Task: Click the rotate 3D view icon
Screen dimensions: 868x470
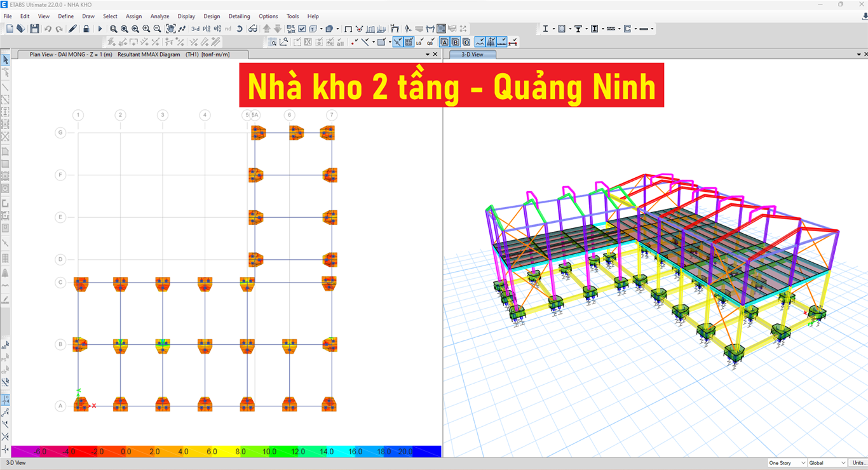Action: 240,29
